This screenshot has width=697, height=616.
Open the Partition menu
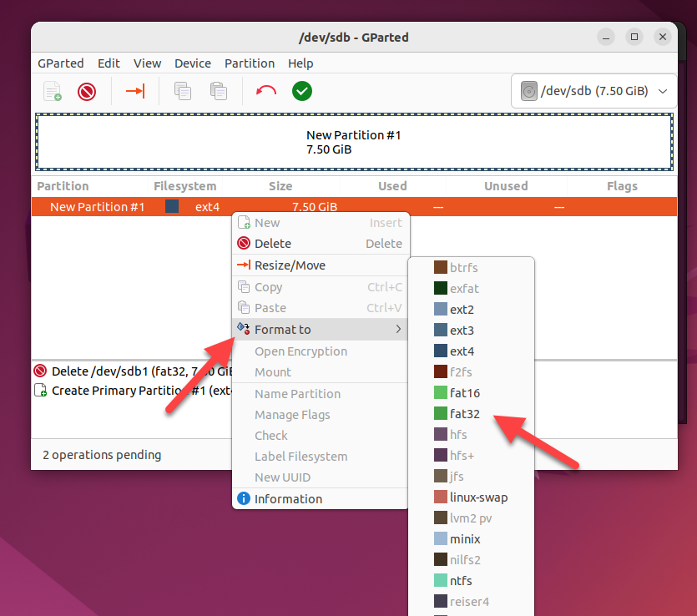click(250, 63)
